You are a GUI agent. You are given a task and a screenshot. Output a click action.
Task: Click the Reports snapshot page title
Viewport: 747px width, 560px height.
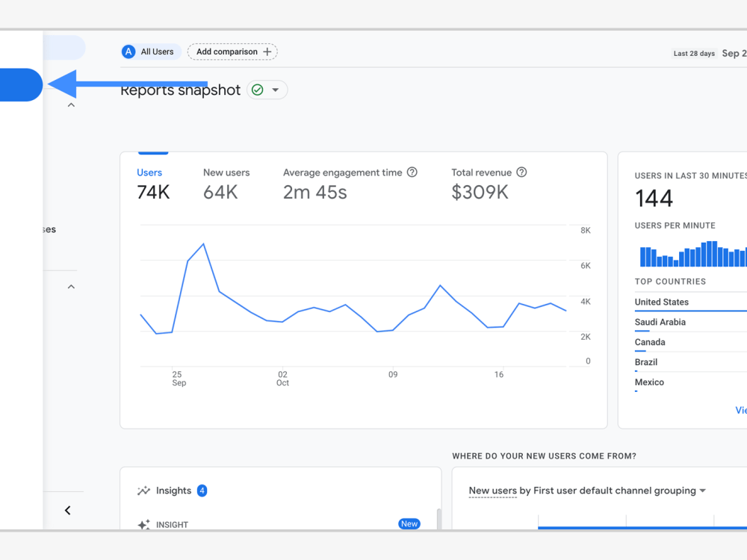(x=180, y=90)
